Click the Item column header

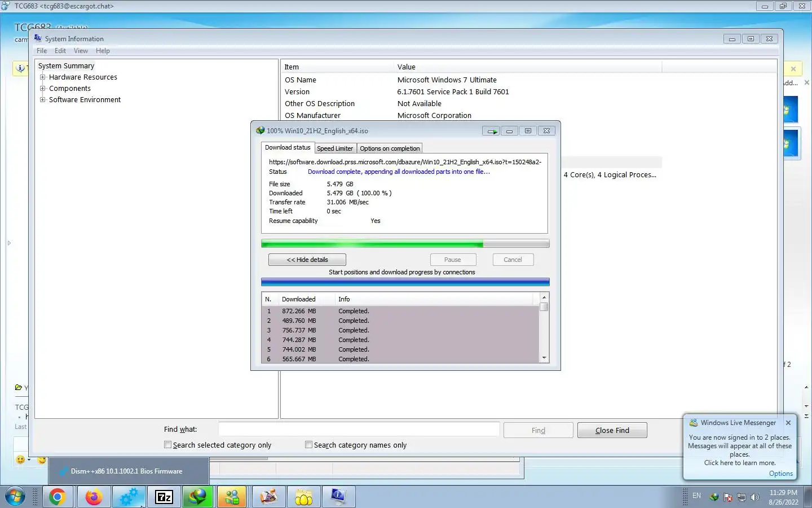point(337,67)
